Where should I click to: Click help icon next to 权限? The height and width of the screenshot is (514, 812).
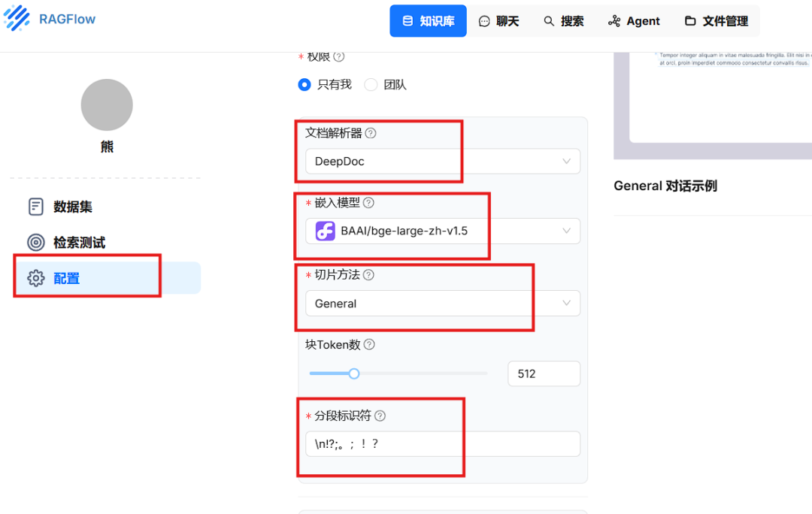338,56
